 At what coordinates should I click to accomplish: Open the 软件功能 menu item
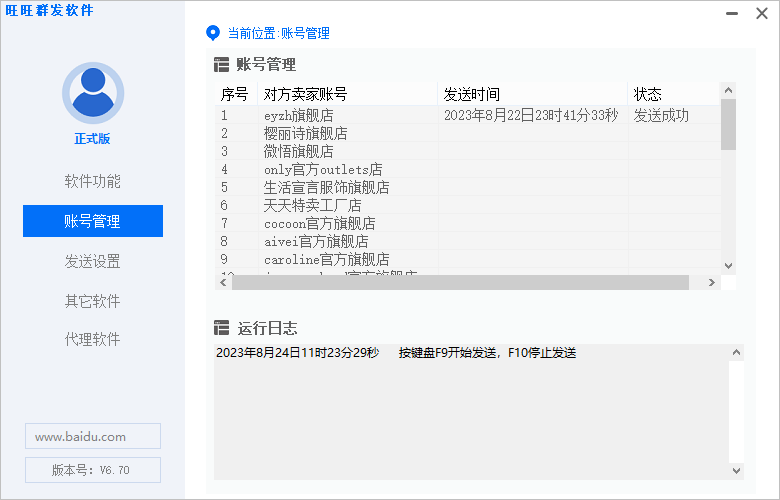click(92, 181)
